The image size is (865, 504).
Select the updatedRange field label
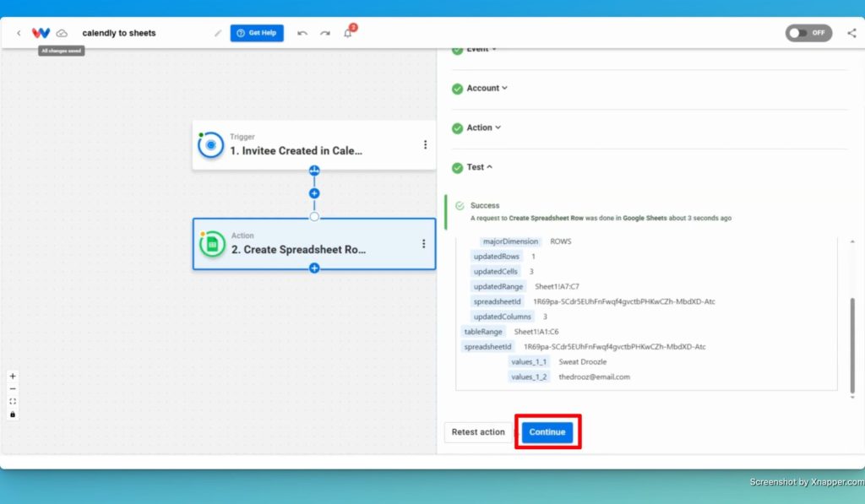pos(498,287)
